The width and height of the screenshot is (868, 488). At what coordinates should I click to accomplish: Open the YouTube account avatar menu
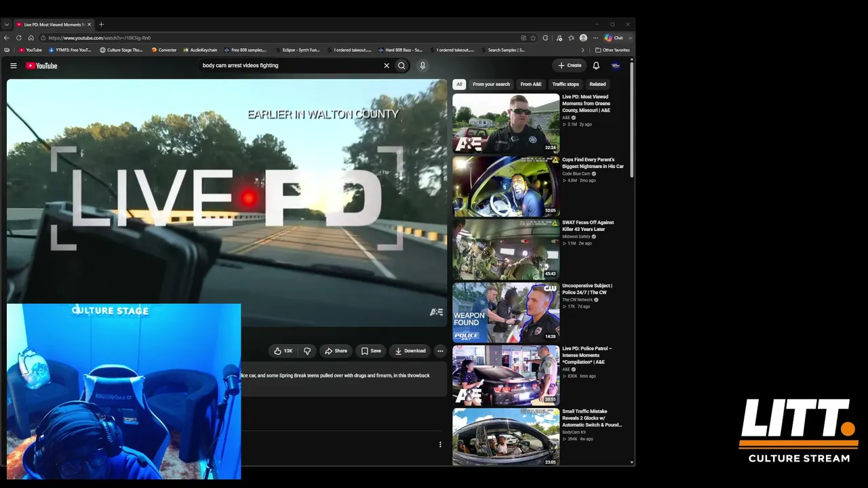(x=616, y=66)
